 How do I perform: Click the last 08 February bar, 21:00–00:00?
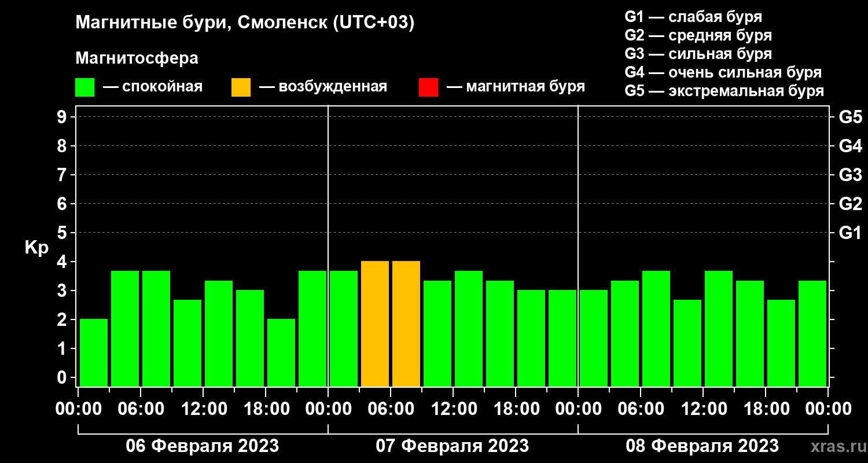click(x=812, y=333)
